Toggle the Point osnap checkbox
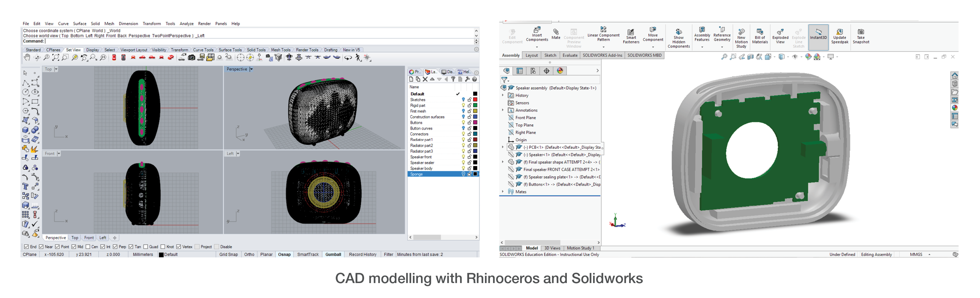The height and width of the screenshot is (298, 980). (x=57, y=247)
